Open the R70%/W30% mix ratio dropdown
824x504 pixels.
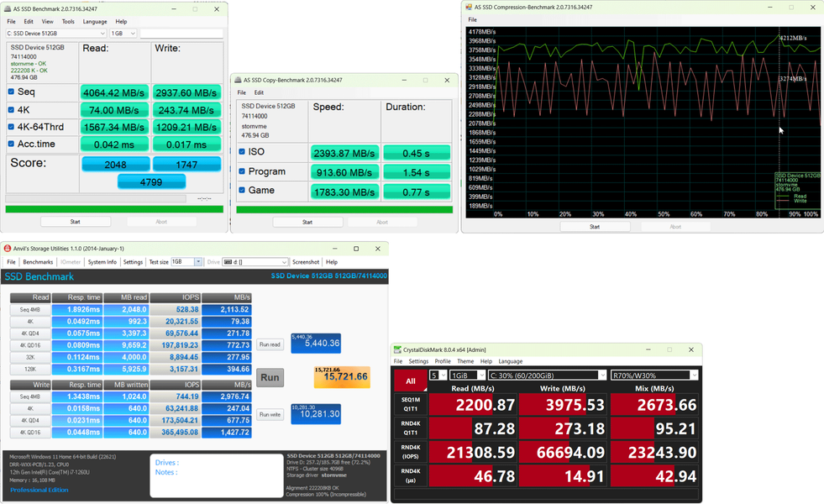point(654,375)
